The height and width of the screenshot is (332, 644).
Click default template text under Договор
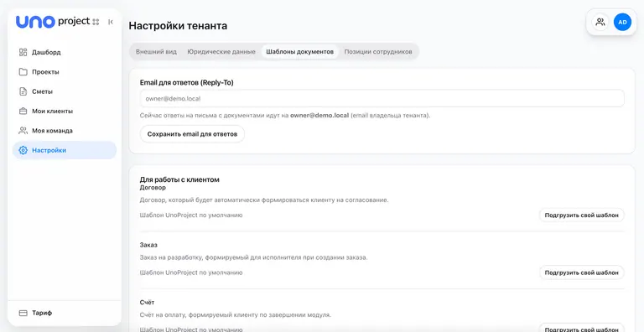[191, 215]
